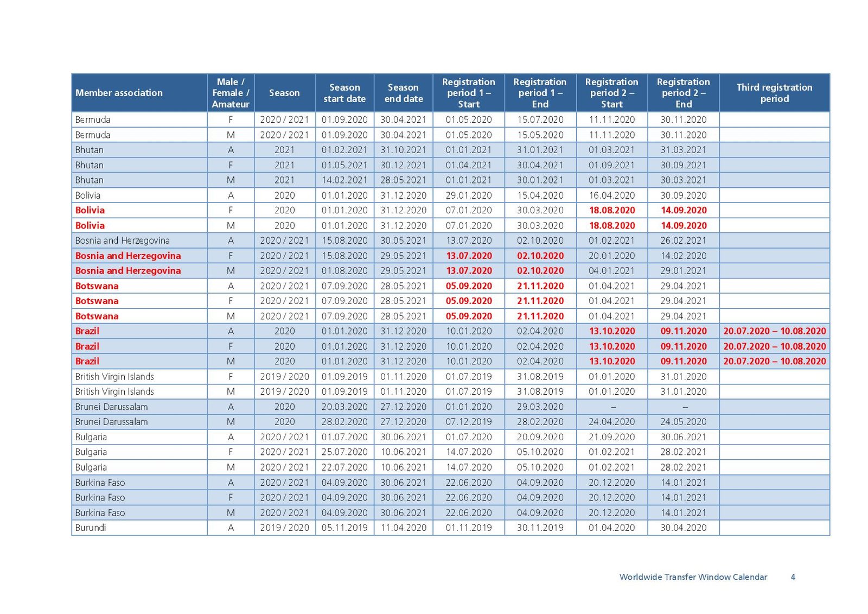Select red 'Brazil' in the M row

pos(87,362)
